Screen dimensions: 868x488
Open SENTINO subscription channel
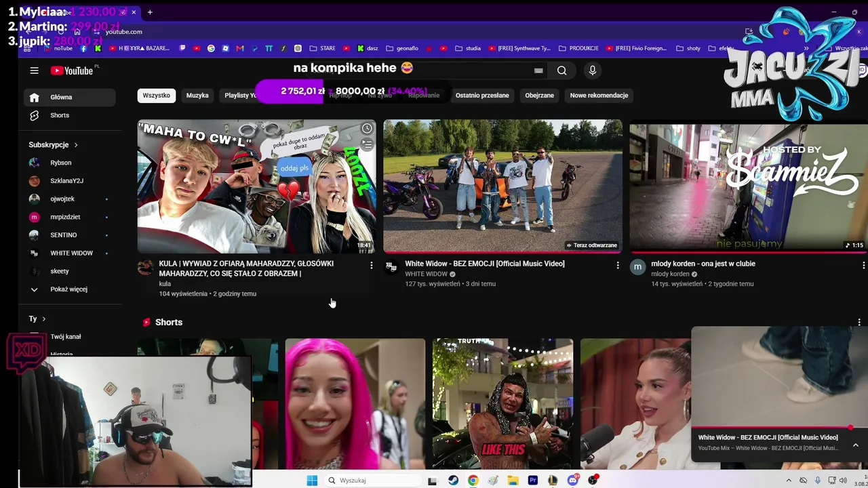click(x=69, y=235)
